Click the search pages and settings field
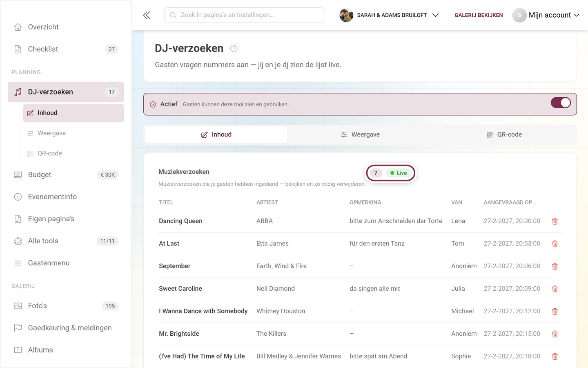This screenshot has width=588, height=368. 244,15
